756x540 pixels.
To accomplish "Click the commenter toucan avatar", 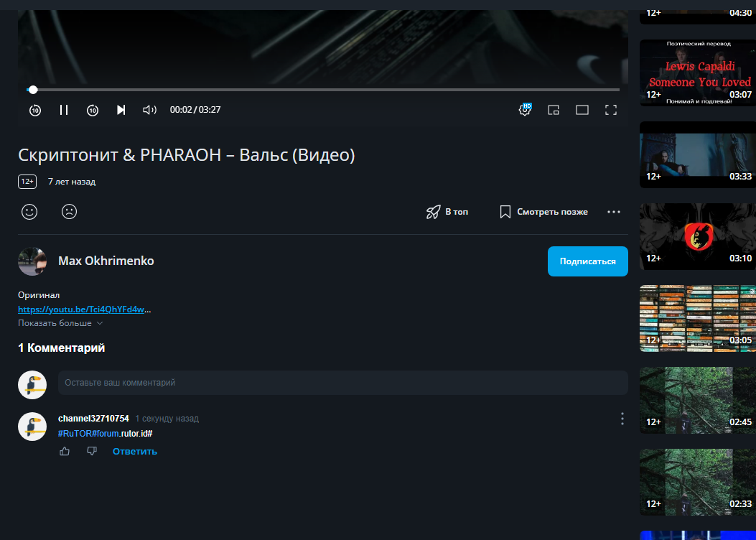I will point(32,427).
